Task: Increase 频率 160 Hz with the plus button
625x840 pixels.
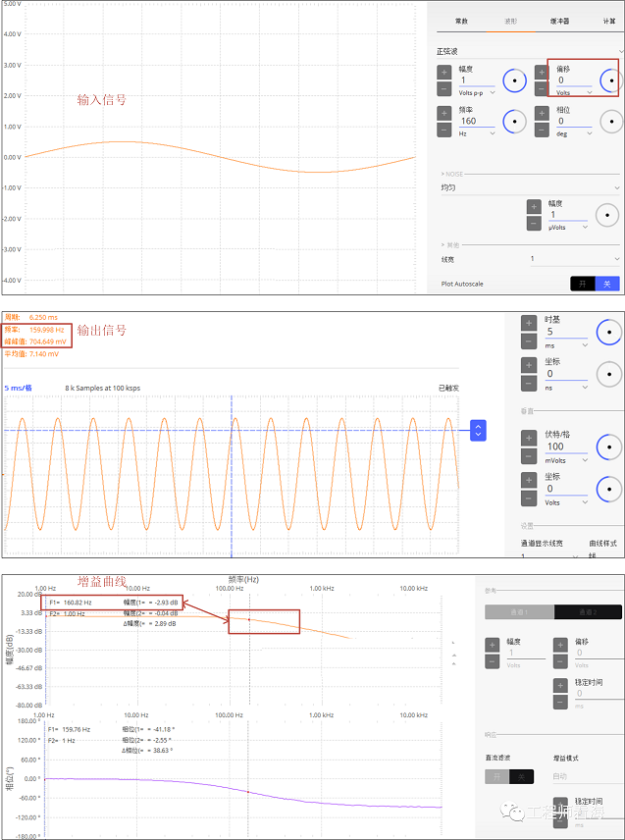Action: coord(444,114)
